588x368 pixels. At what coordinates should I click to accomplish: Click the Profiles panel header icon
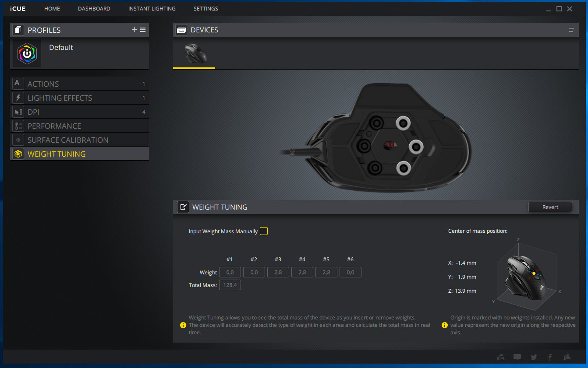tap(18, 30)
